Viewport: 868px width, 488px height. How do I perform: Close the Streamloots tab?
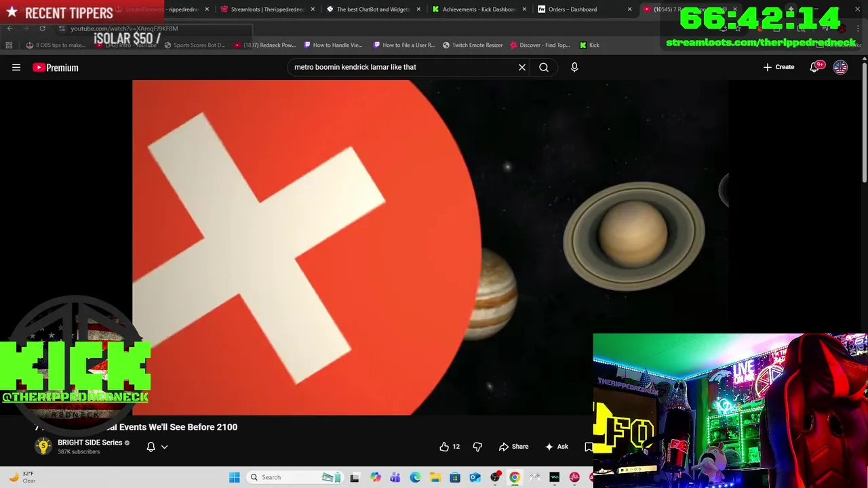(x=313, y=9)
